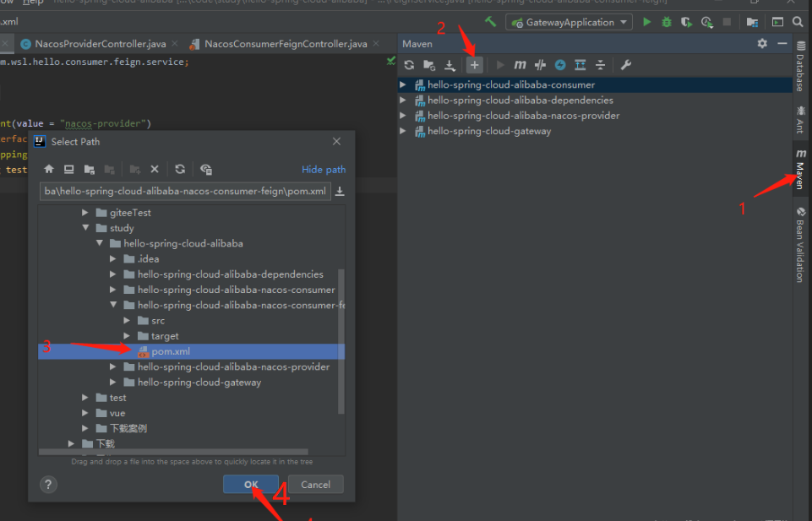Expand the target folder arrow
The width and height of the screenshot is (812, 521).
point(127,336)
